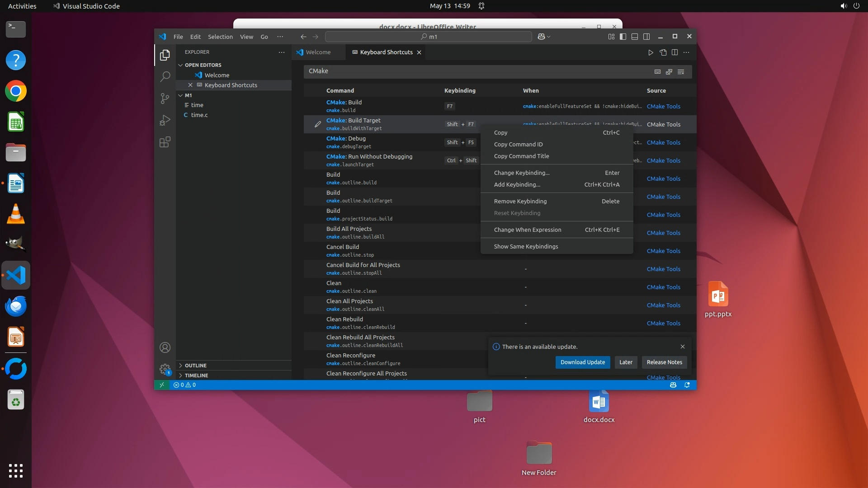Switch to the Welcome tab
The height and width of the screenshot is (488, 868).
pos(318,52)
